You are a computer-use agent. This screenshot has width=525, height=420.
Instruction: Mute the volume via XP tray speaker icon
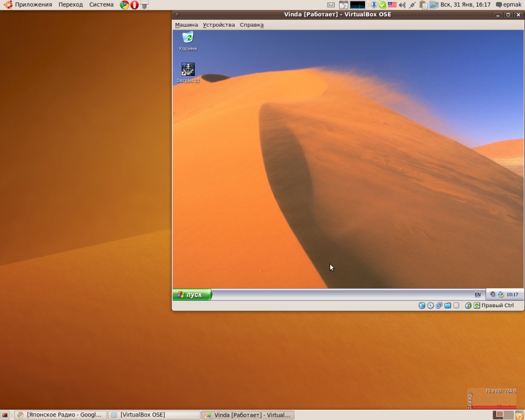[492, 294]
